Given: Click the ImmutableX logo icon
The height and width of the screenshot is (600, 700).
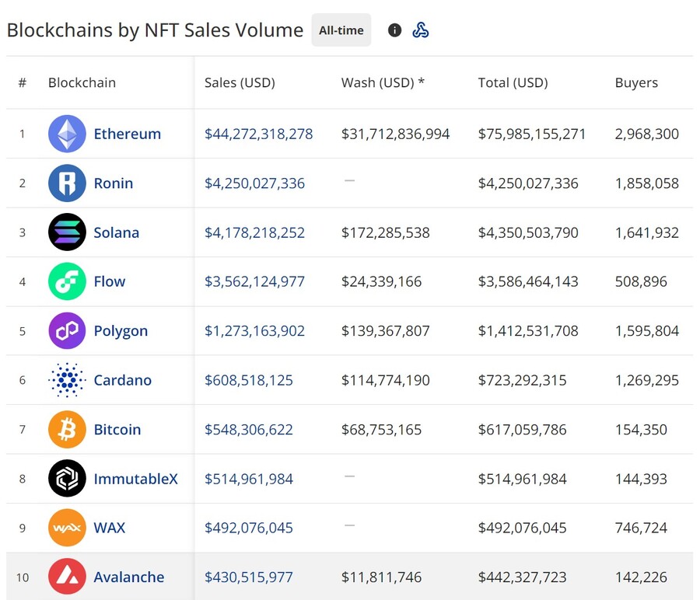Looking at the screenshot, I should coord(67,479).
